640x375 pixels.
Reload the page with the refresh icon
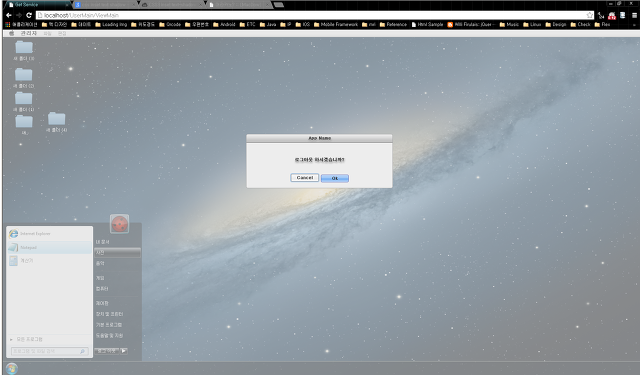[29, 15]
